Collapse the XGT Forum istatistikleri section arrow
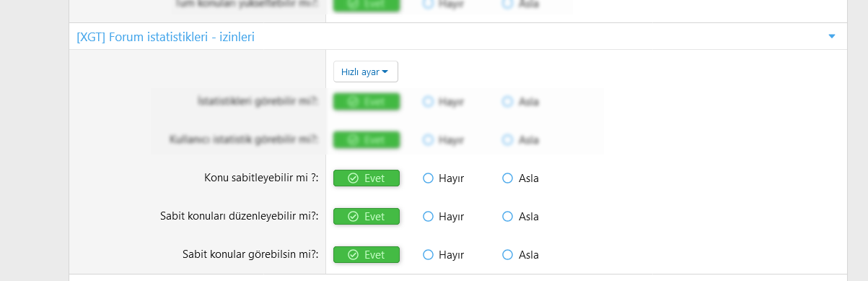The image size is (868, 281). tap(832, 36)
